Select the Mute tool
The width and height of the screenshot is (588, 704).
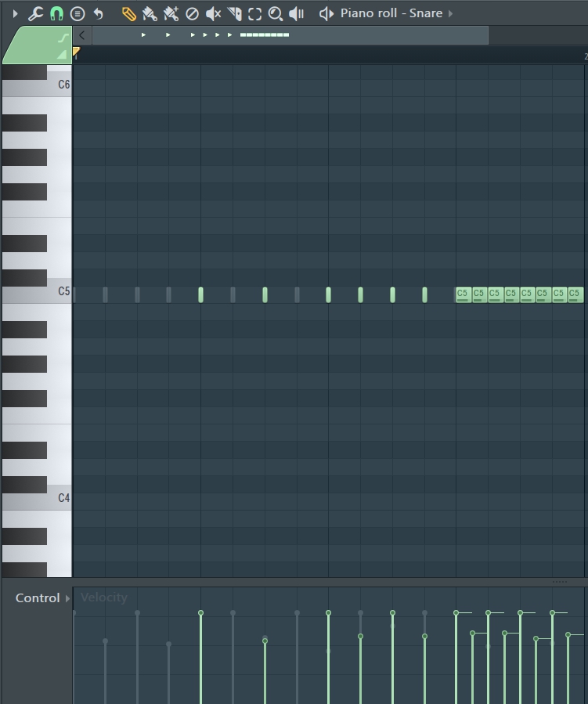pos(213,13)
